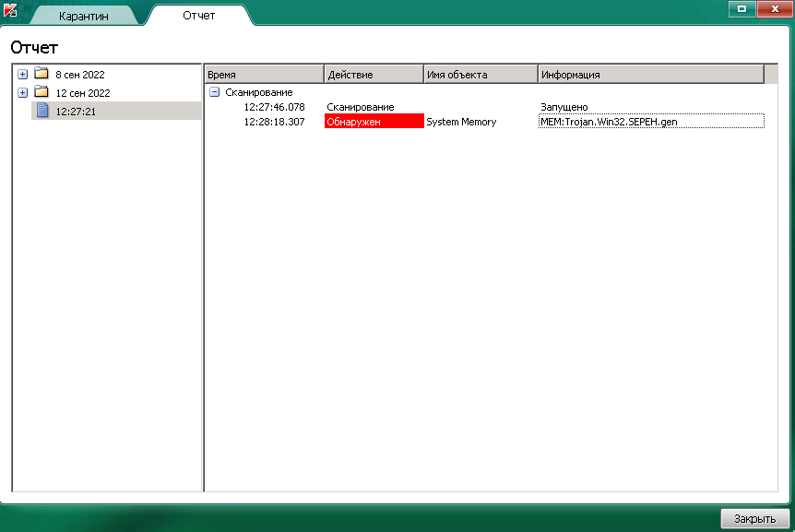The width and height of the screenshot is (795, 532).
Task: Select the 8 сен 2022 tree label
Action: coord(80,75)
